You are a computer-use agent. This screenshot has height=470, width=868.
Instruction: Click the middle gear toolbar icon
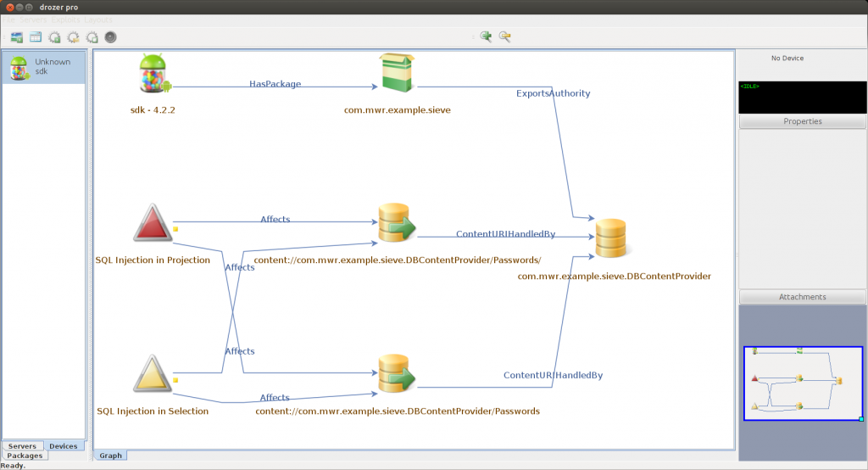tap(73, 37)
